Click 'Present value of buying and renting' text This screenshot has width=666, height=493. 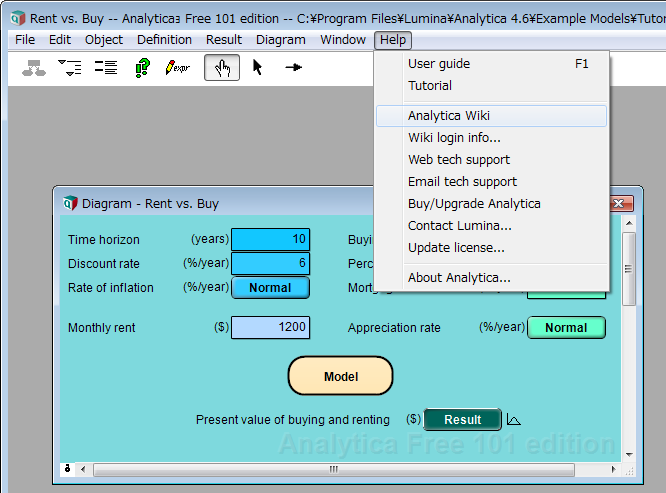point(293,420)
